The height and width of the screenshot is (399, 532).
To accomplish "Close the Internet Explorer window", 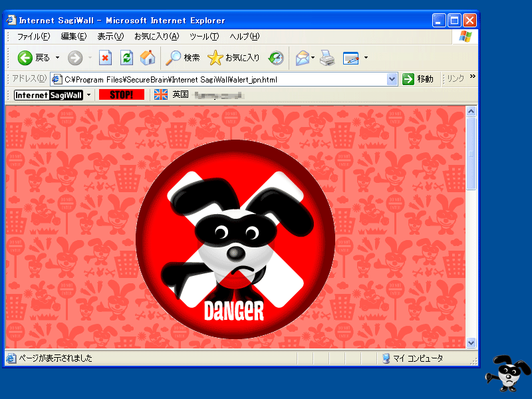I will 470,21.
